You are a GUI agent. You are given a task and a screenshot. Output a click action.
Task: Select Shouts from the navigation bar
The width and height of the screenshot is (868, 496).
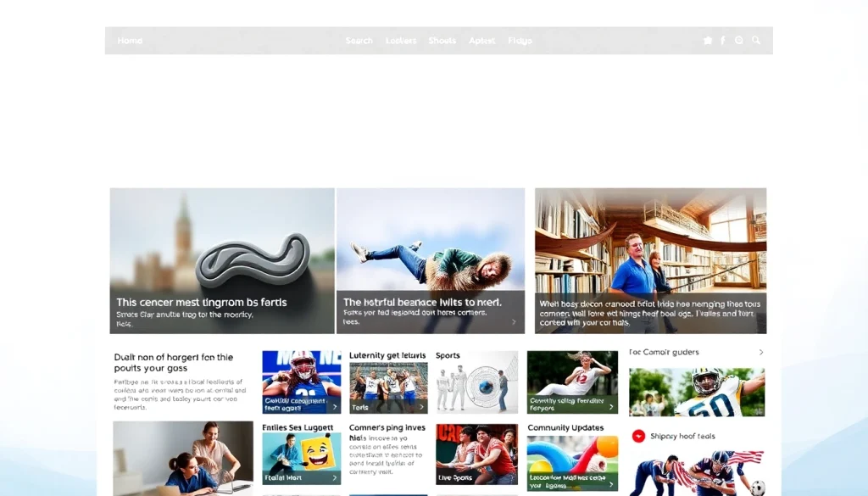(x=442, y=40)
